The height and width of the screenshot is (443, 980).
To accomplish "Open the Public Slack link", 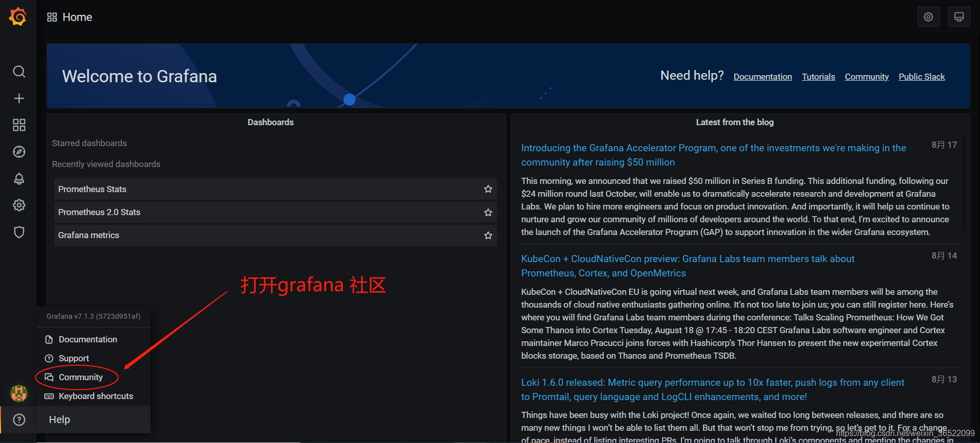I will click(x=921, y=77).
